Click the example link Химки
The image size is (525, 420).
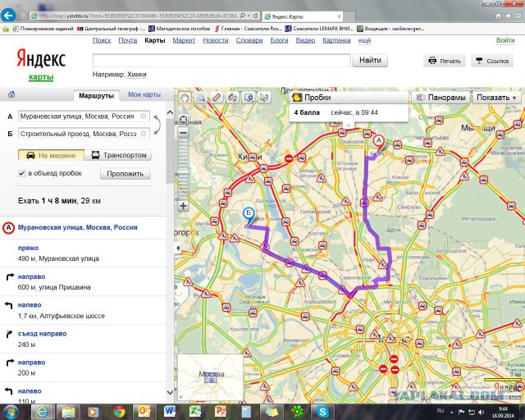[x=137, y=75]
